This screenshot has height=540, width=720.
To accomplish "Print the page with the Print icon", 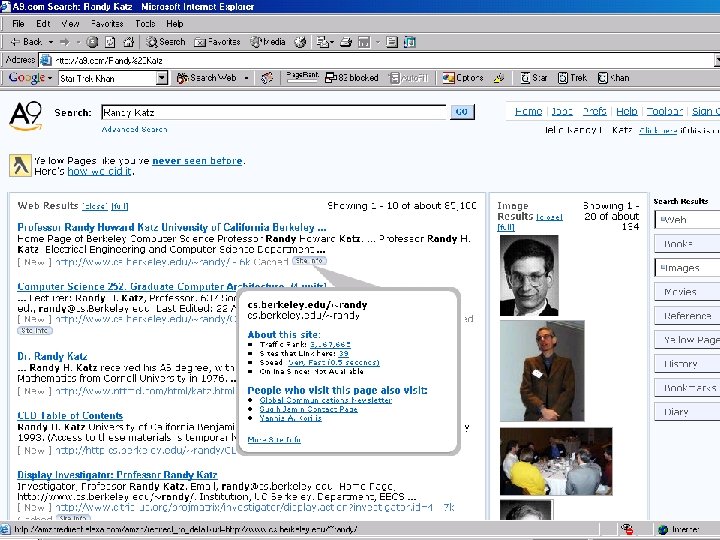I will [346, 42].
